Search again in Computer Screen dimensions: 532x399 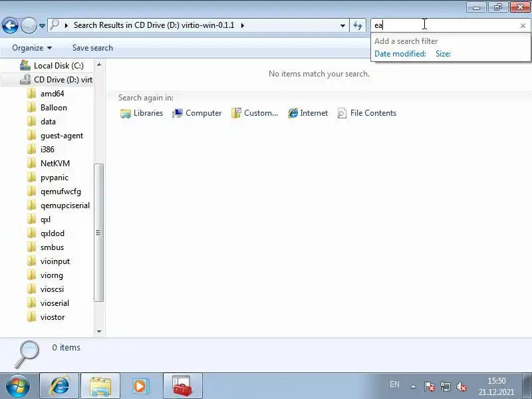tap(197, 113)
